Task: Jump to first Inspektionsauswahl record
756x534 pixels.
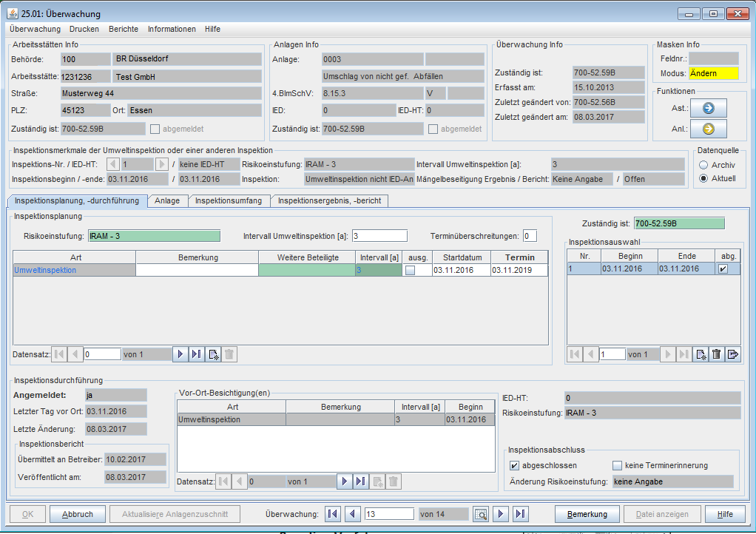Action: [x=575, y=354]
